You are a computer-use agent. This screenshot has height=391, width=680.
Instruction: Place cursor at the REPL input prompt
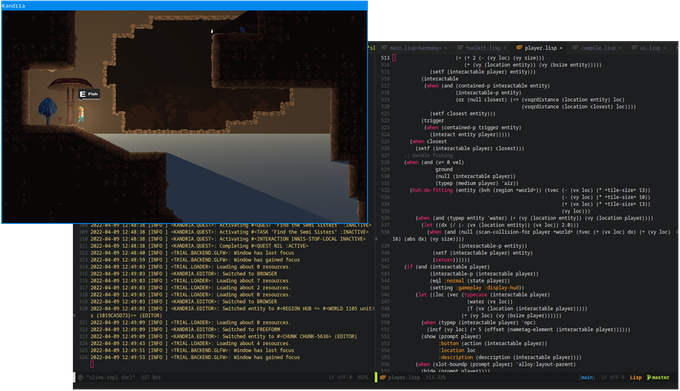pos(92,364)
